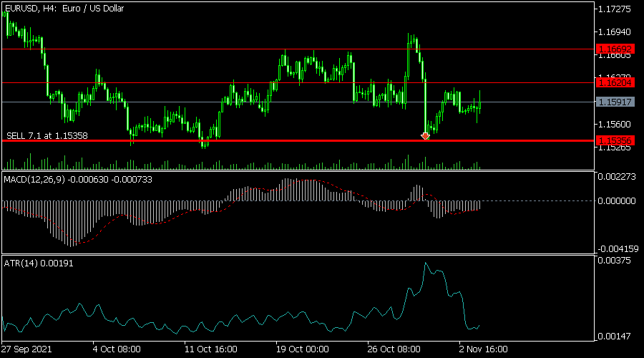Click the MACD scale value 0.000000

617,201
